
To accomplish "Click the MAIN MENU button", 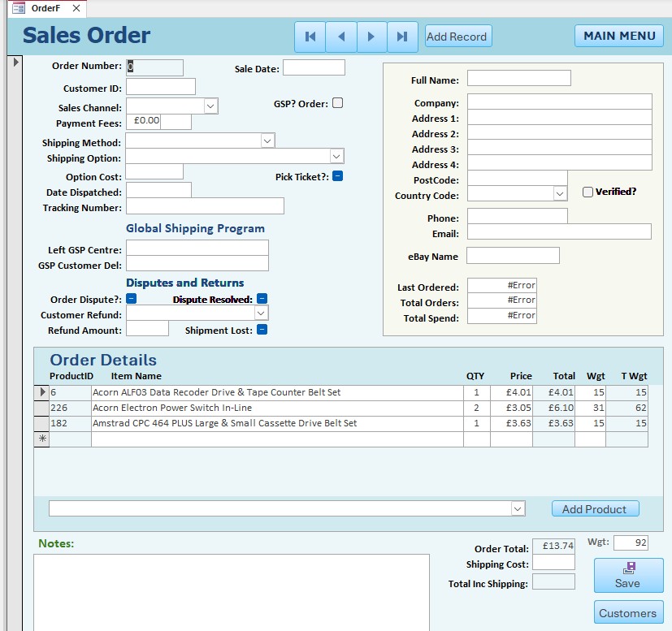I will point(619,36).
